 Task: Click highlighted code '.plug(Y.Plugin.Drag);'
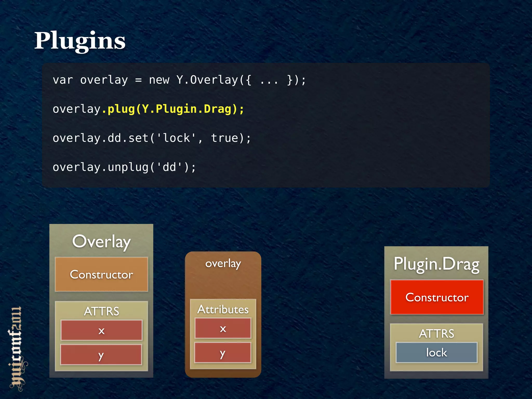click(173, 109)
